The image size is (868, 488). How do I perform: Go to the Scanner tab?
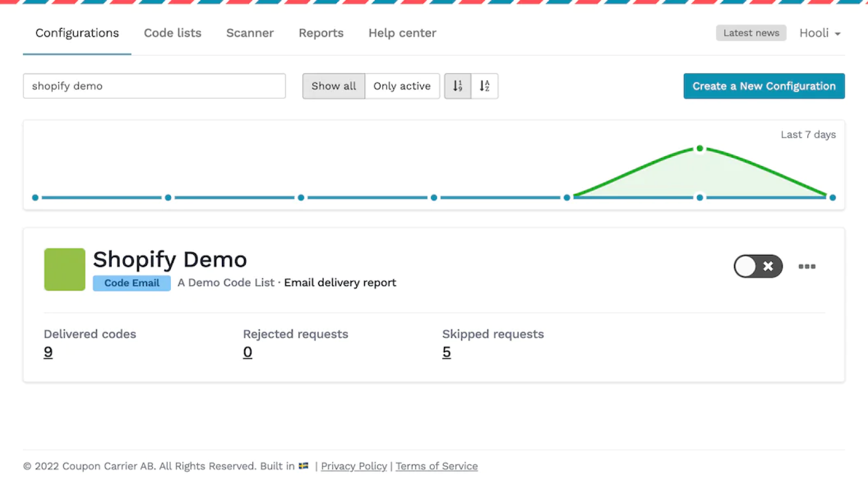250,33
